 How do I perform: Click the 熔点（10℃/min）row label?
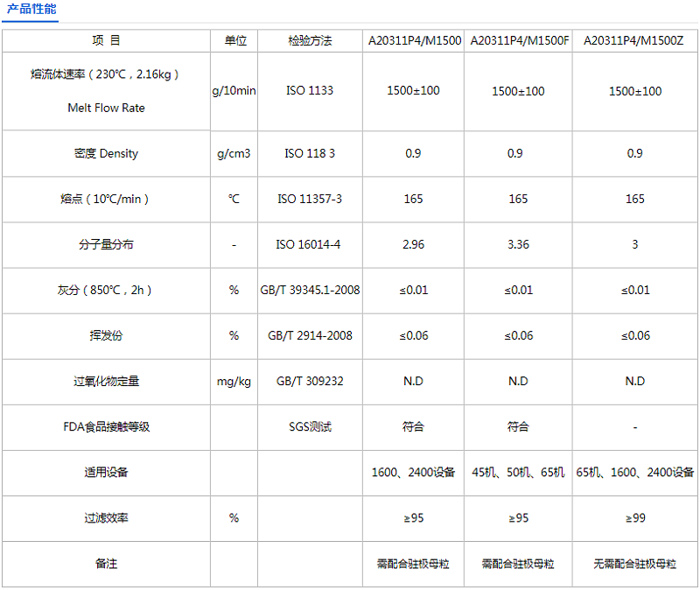[107, 200]
